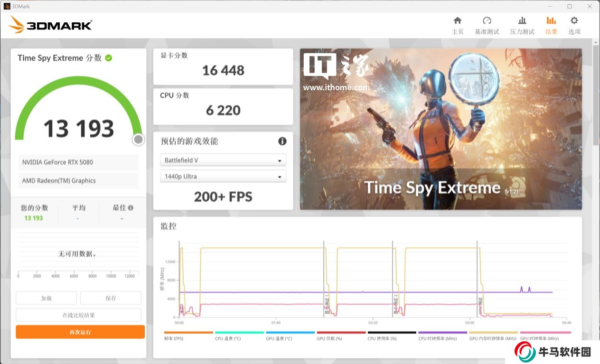This screenshot has width=600, height=364.
Task: Click the 加载 load button
Action: click(x=46, y=298)
